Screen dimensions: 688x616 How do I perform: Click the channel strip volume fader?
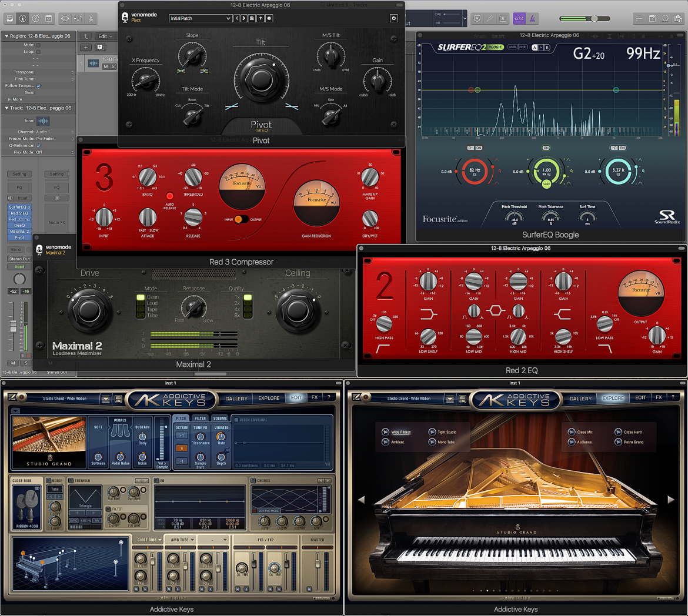tap(13, 326)
